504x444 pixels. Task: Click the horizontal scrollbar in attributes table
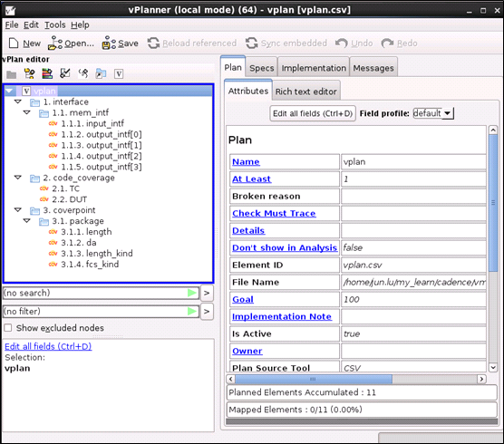(x=356, y=379)
